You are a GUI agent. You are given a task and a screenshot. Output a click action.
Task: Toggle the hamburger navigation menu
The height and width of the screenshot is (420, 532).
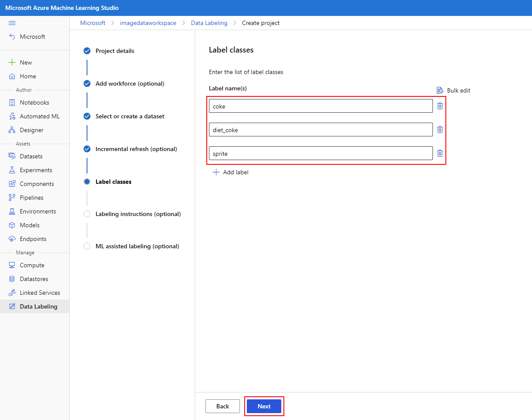click(12, 23)
